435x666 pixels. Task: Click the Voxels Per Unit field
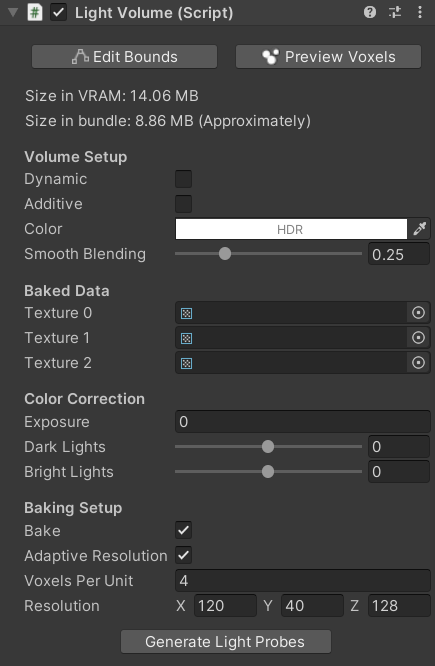pos(302,581)
